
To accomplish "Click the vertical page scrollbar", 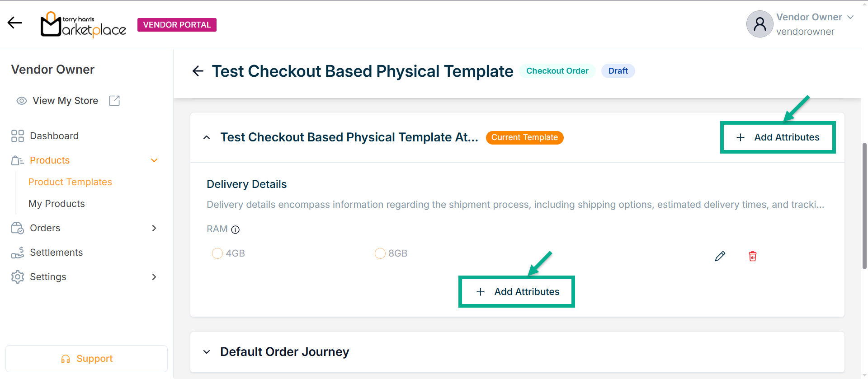I will pos(864,203).
